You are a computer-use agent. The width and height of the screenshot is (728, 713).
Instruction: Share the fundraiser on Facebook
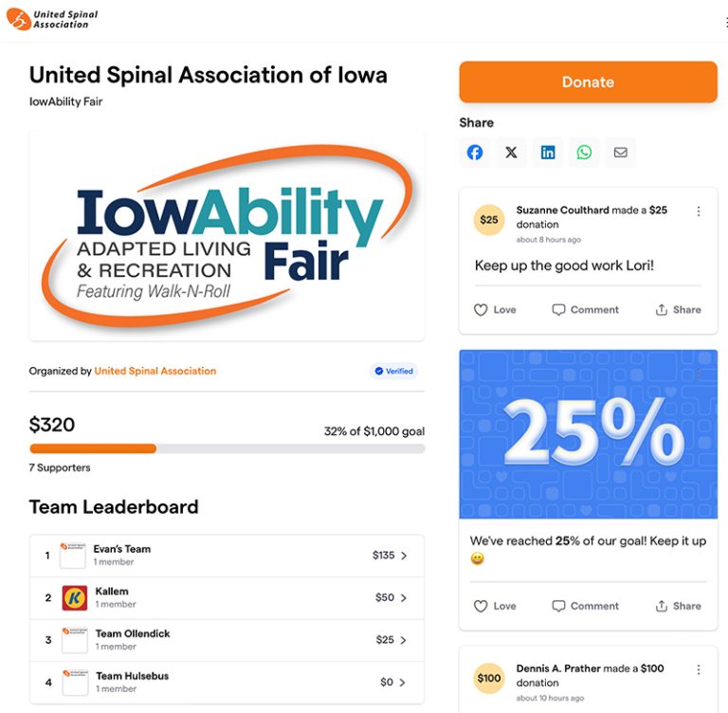point(475,153)
